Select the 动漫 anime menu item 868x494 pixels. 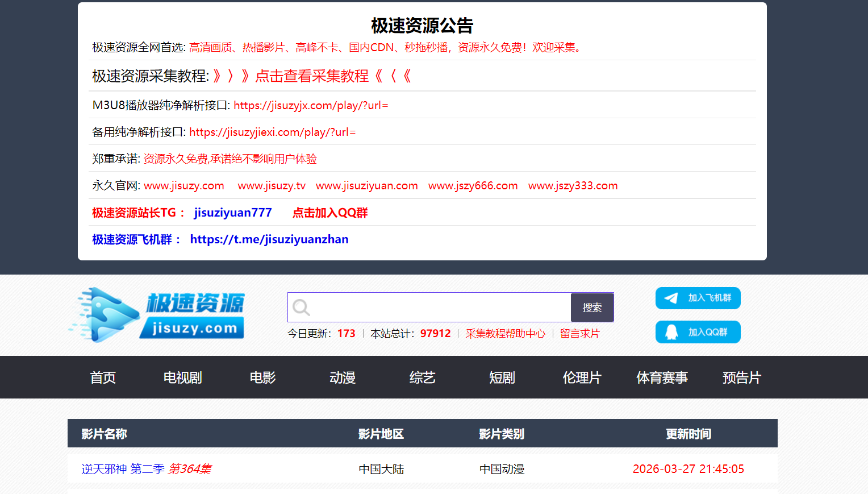coord(343,377)
